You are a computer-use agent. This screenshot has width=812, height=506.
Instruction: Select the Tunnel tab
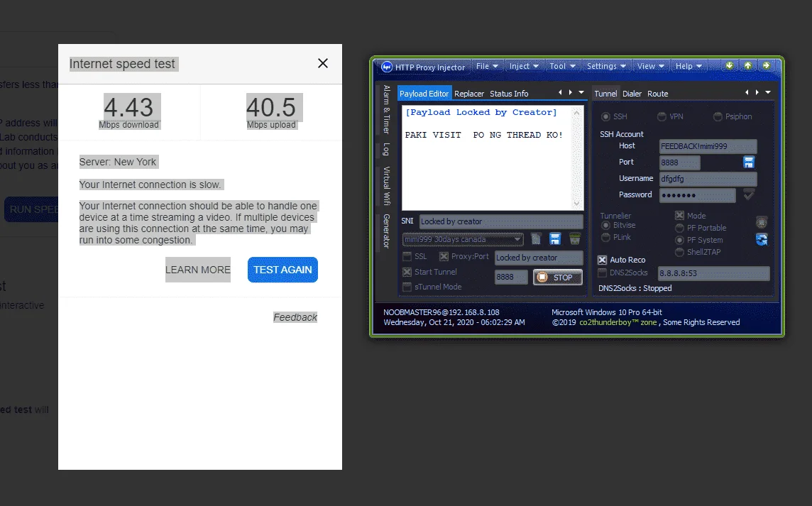[605, 93]
